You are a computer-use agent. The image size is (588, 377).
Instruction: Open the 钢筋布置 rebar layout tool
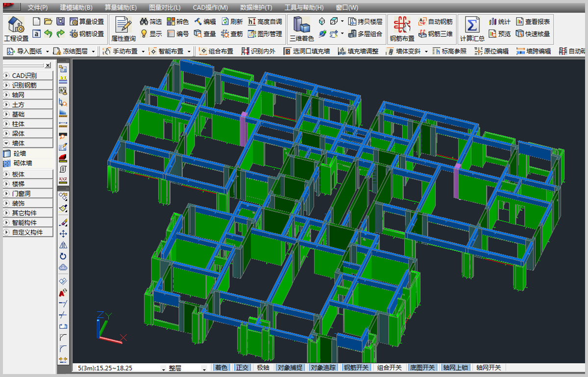click(x=402, y=28)
